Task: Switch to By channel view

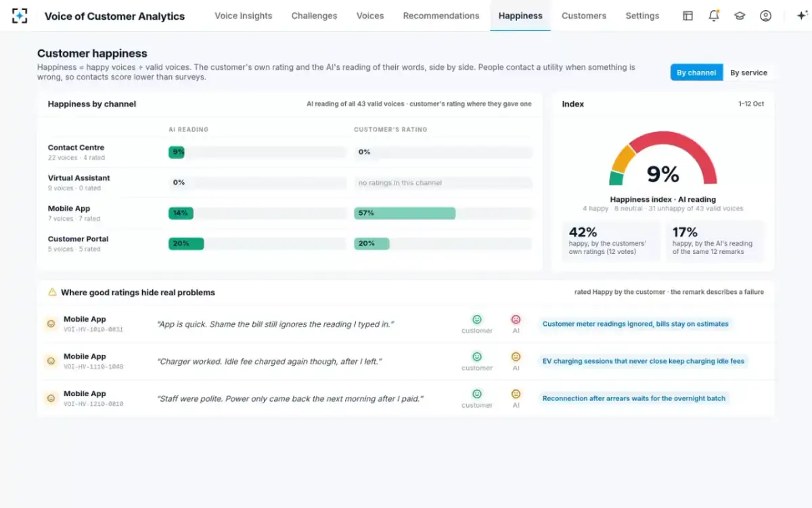Action: (696, 72)
